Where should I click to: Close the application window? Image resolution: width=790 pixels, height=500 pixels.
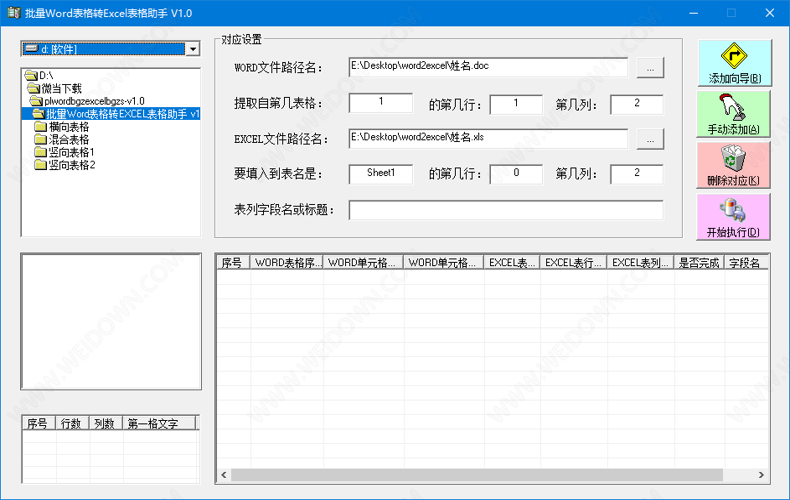[x=770, y=13]
